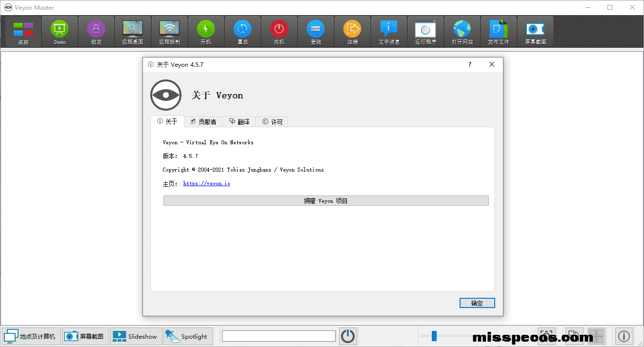Open the 发布文件 file transfer tool
Image resolution: width=644 pixels, height=347 pixels.
(x=499, y=32)
